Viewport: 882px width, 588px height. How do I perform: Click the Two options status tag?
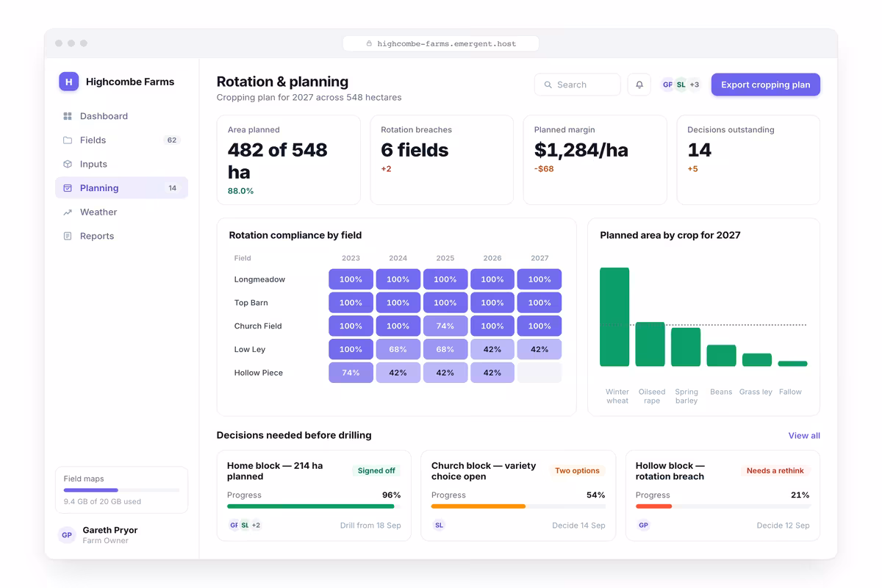(577, 470)
